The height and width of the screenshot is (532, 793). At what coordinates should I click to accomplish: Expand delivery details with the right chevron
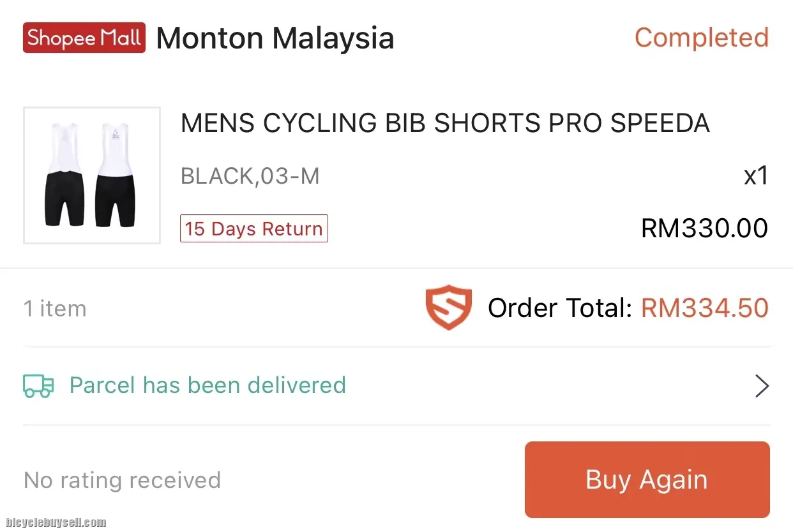[x=762, y=386]
